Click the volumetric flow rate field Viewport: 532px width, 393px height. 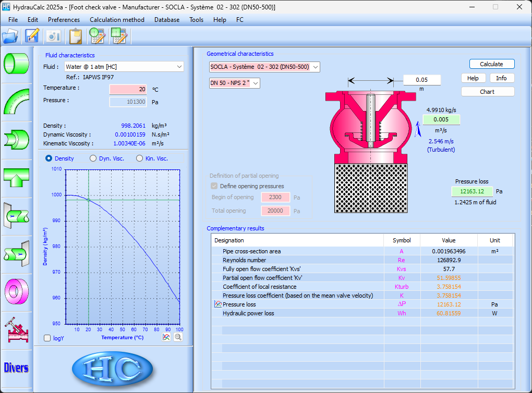(441, 120)
